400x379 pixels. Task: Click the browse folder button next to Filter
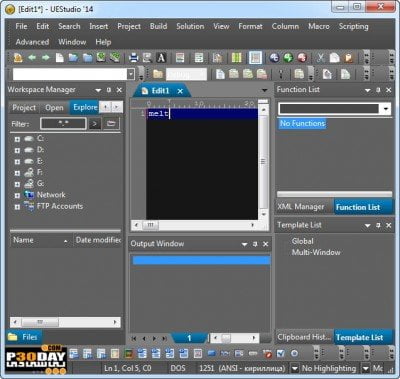(x=111, y=124)
